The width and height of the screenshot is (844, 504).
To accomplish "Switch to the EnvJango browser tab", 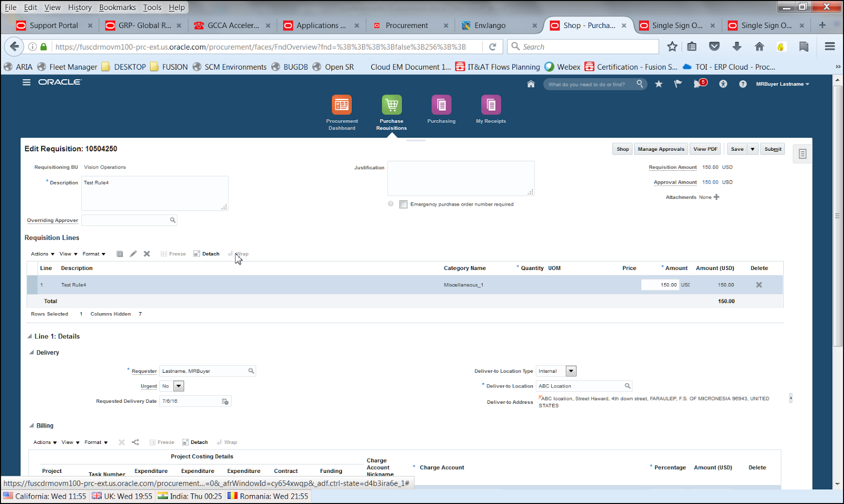I will pyautogui.click(x=490, y=25).
